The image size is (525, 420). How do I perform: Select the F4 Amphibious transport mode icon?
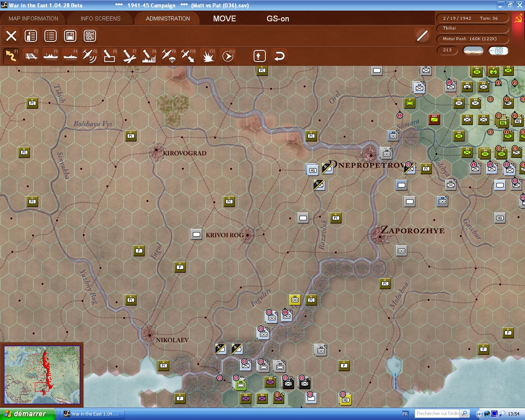[x=71, y=56]
